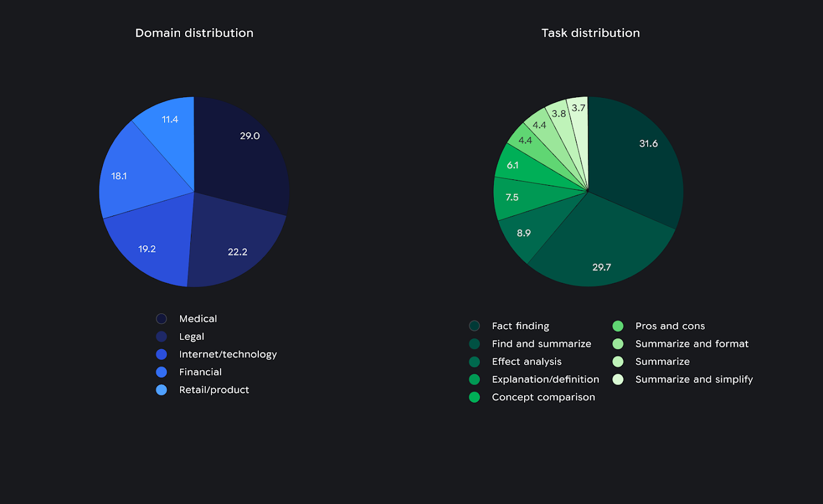This screenshot has height=504, width=823.
Task: Click the Financial legend color dot
Action: tap(162, 372)
